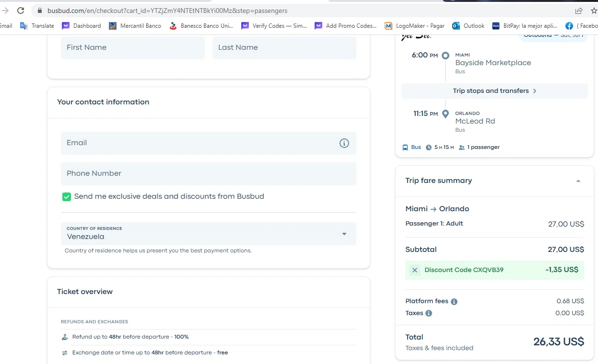This screenshot has width=598, height=364.
Task: Click the refund icon in Ticket overview
Action: [65, 337]
